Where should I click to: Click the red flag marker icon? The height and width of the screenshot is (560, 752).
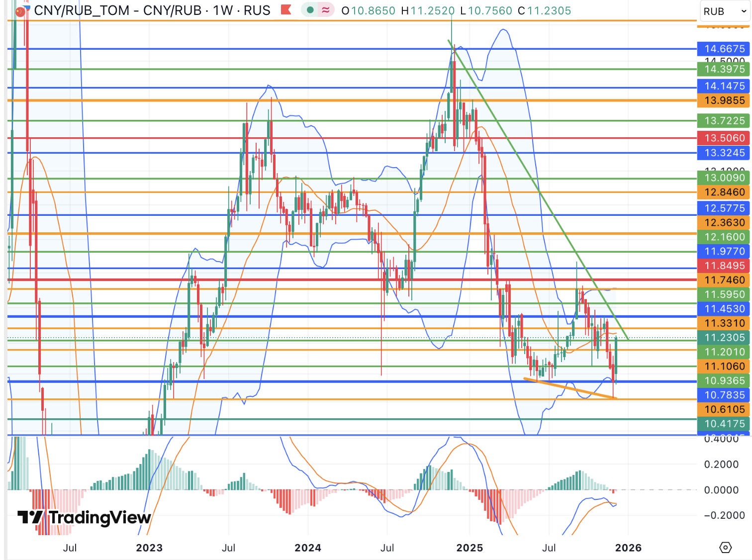[286, 10]
